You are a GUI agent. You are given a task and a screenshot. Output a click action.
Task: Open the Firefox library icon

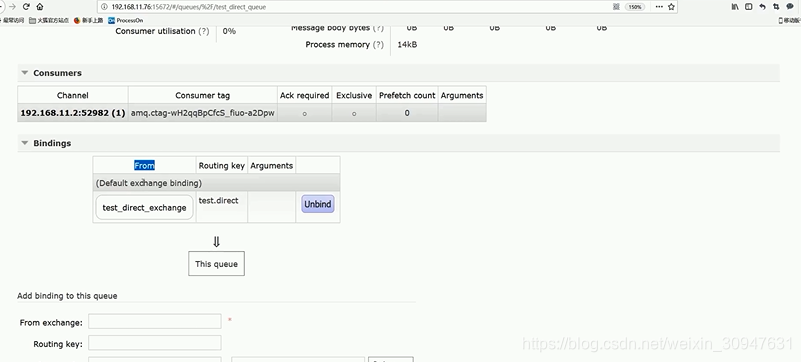[x=735, y=7]
